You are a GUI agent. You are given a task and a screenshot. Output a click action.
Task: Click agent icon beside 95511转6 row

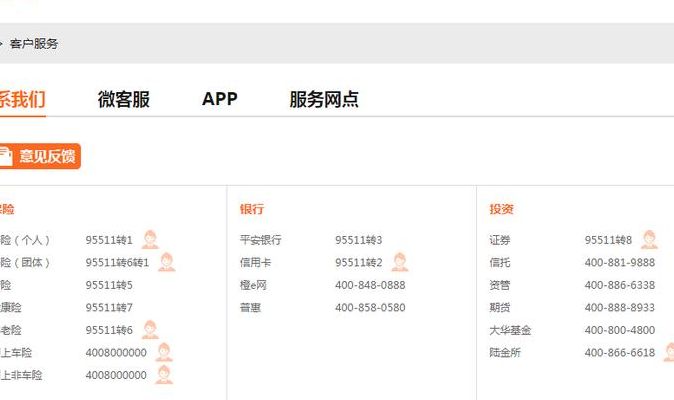pyautogui.click(x=150, y=330)
